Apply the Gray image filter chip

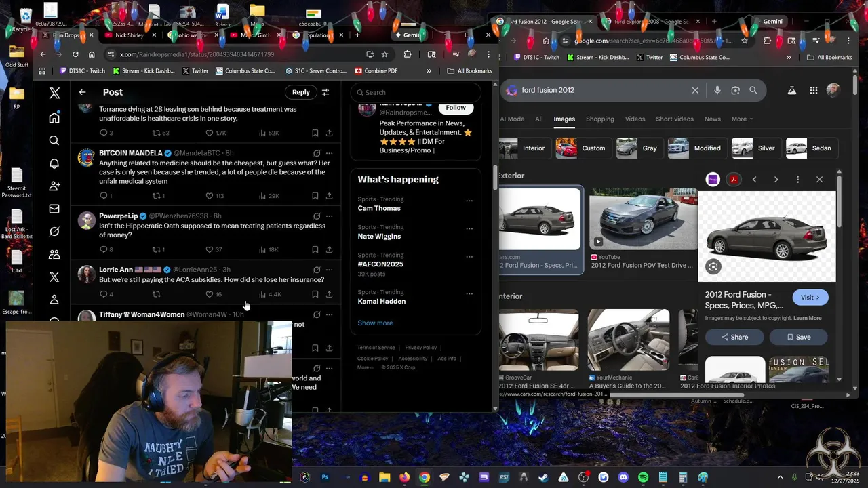(x=639, y=148)
